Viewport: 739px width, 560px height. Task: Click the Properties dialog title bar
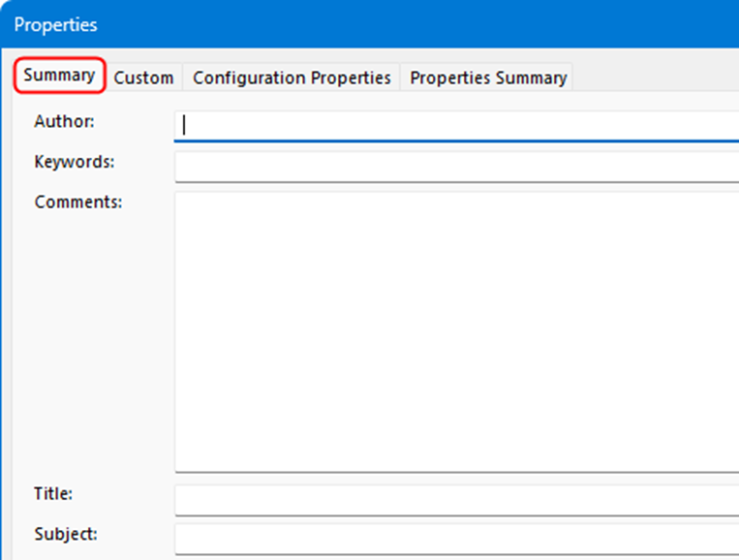coord(387,24)
